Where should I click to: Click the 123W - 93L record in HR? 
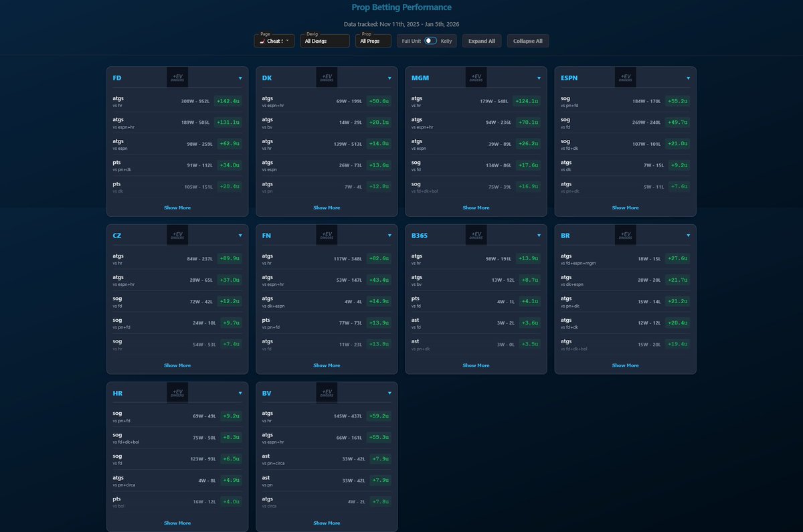[x=202, y=460]
